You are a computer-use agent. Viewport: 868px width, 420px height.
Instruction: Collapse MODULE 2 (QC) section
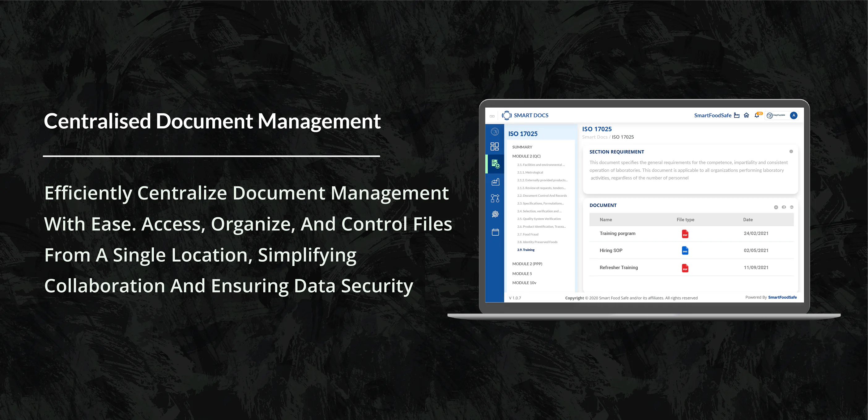click(x=526, y=156)
